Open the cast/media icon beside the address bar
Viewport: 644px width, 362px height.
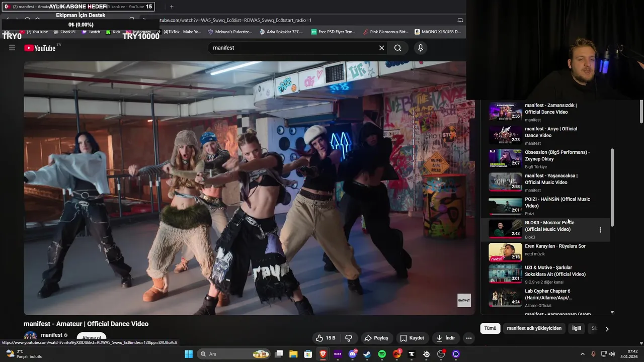pos(460,20)
